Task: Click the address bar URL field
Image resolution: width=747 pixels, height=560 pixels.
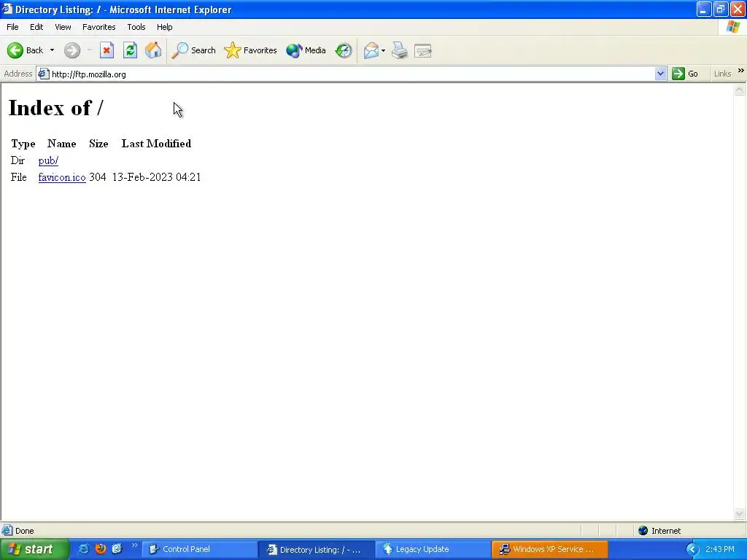Action: (352, 74)
